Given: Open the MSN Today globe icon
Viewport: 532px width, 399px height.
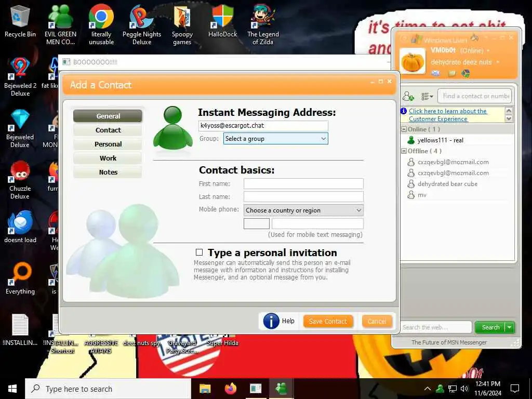Looking at the screenshot, I should [x=466, y=73].
